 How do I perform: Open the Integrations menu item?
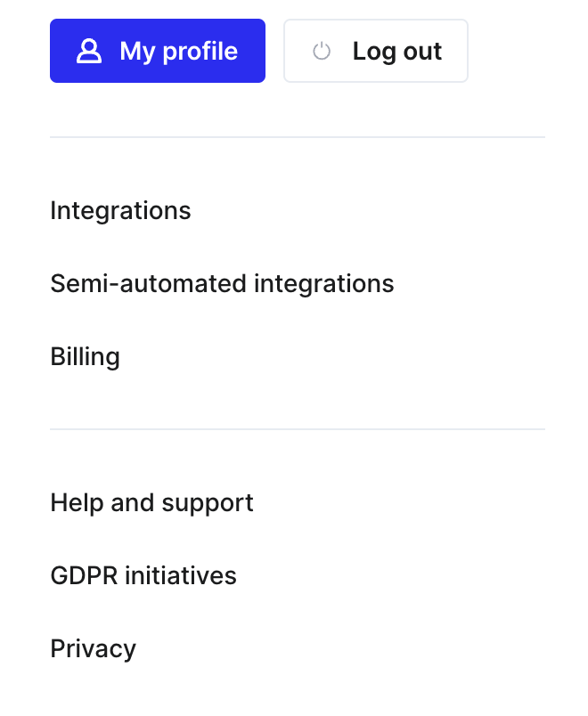coord(120,210)
